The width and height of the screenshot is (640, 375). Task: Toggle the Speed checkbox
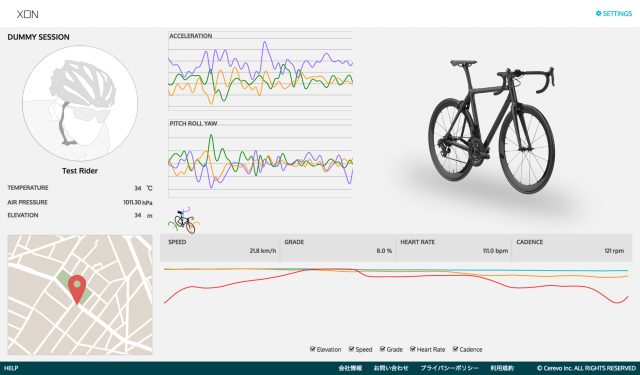351,349
